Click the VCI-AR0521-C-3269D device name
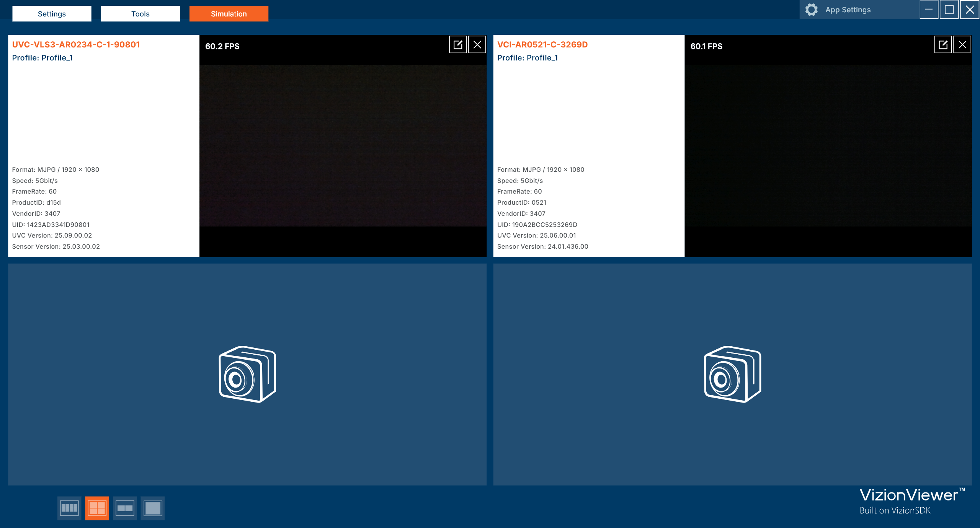 542,45
